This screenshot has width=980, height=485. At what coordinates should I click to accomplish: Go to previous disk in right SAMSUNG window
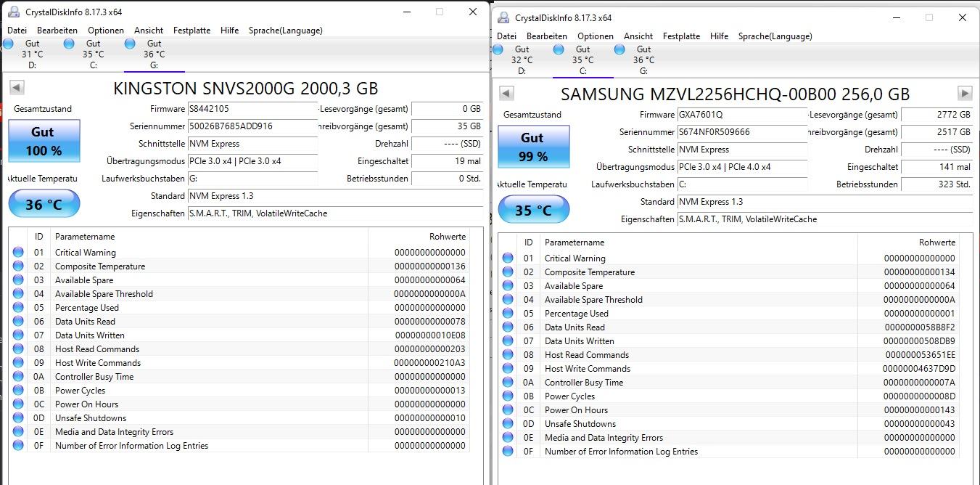coord(506,94)
